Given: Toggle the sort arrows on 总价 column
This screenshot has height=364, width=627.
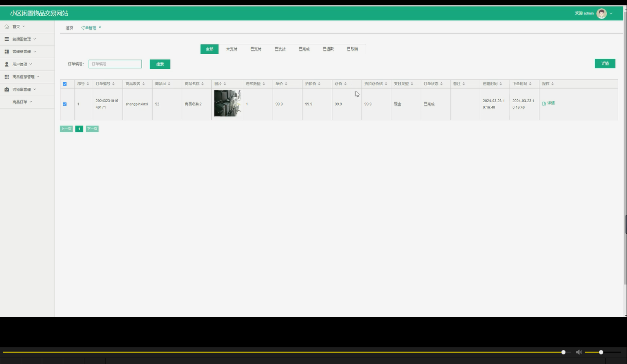Looking at the screenshot, I should point(346,83).
